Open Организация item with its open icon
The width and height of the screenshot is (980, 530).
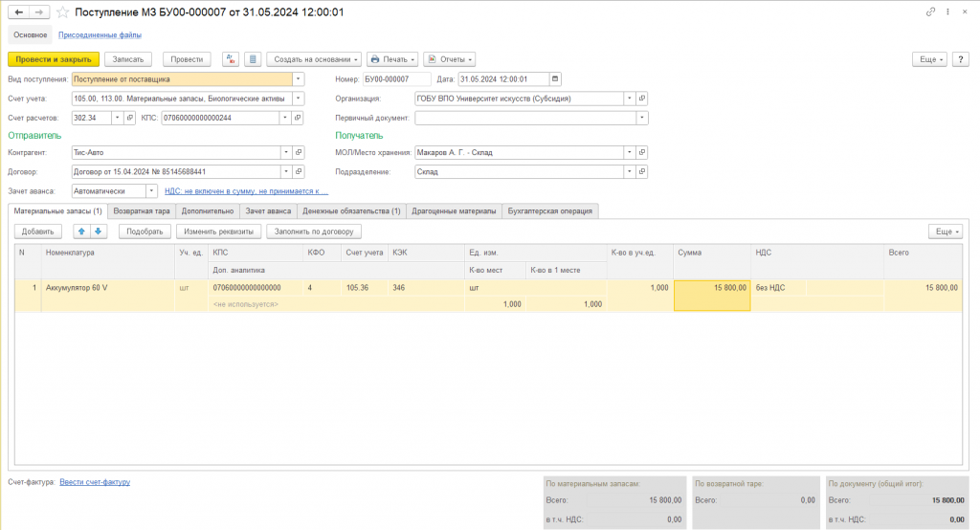[642, 99]
